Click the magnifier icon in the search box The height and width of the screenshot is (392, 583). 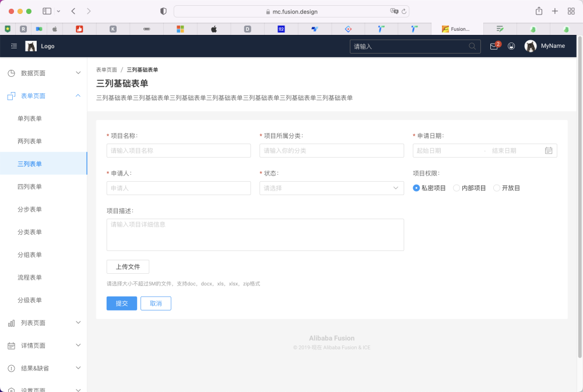pyautogui.click(x=472, y=46)
